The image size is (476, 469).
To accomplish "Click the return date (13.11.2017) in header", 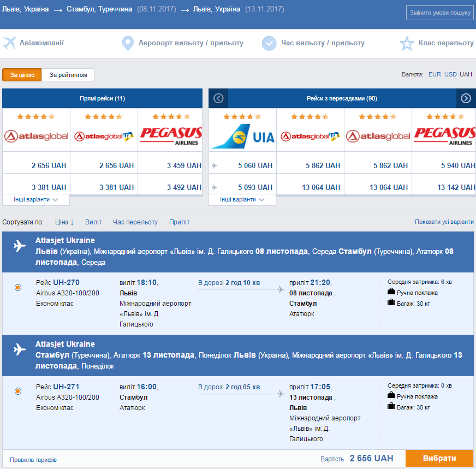I will coord(264,9).
